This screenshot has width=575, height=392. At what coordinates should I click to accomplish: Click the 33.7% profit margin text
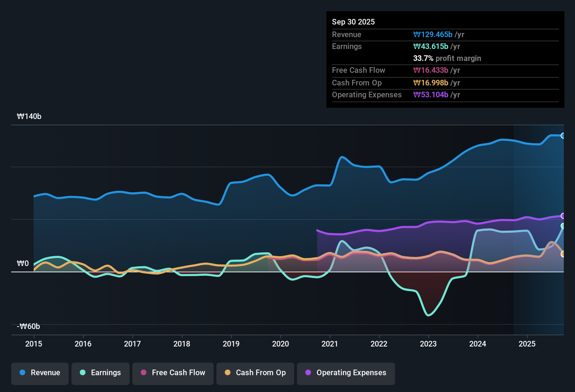[447, 58]
